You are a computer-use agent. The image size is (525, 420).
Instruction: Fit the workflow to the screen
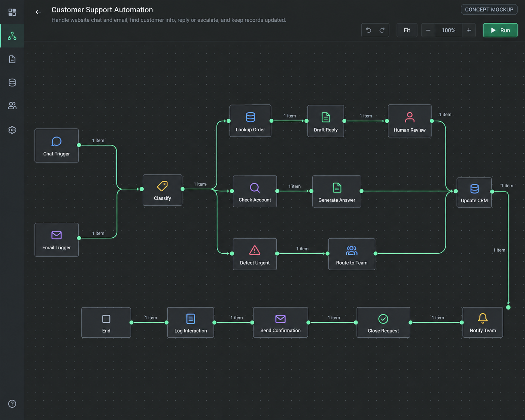[407, 30]
